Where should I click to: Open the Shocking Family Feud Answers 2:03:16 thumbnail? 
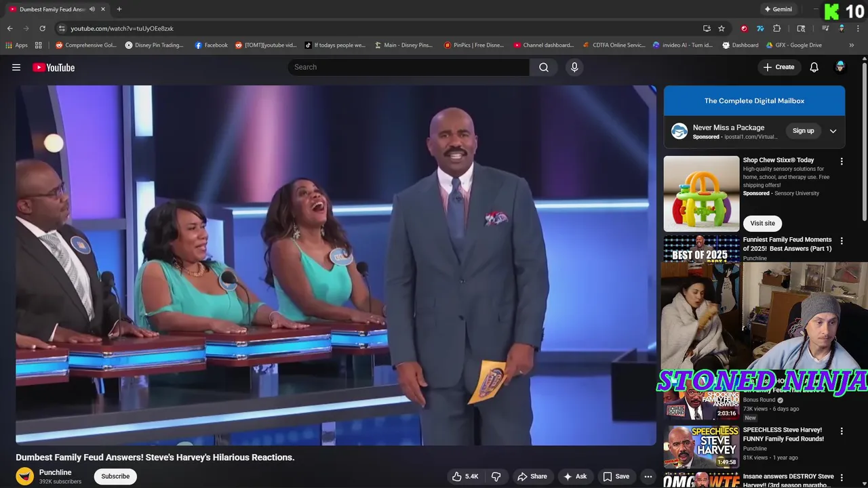[701, 406]
